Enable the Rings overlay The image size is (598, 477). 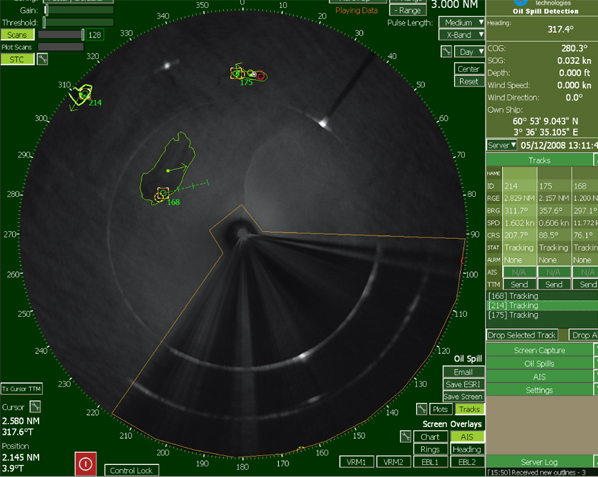430,449
